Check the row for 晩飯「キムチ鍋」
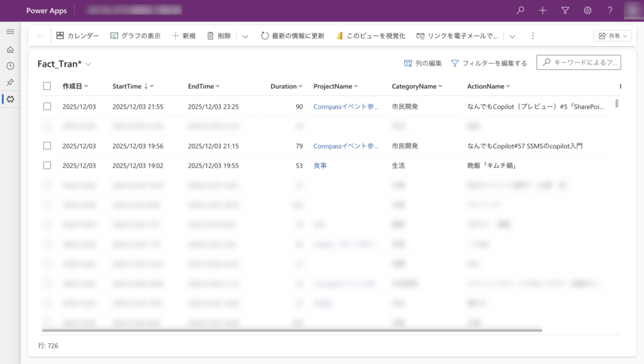 (x=47, y=165)
